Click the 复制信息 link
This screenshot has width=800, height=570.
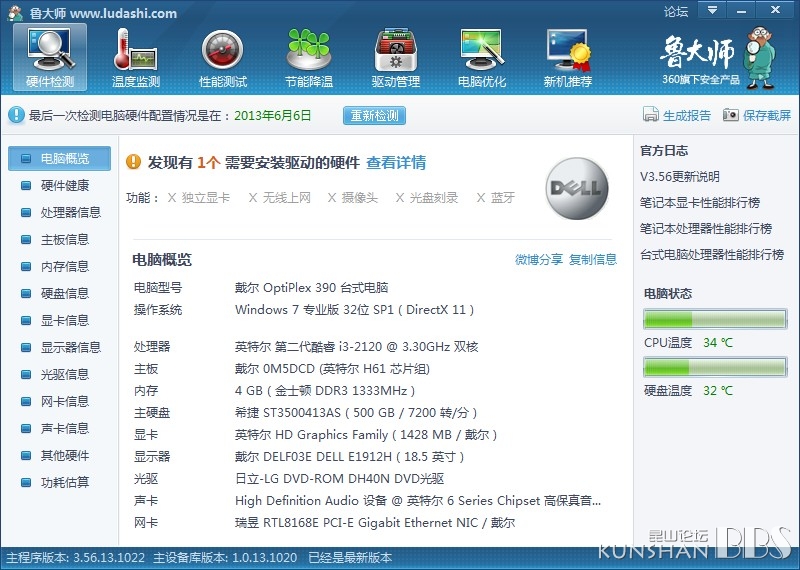(x=593, y=260)
